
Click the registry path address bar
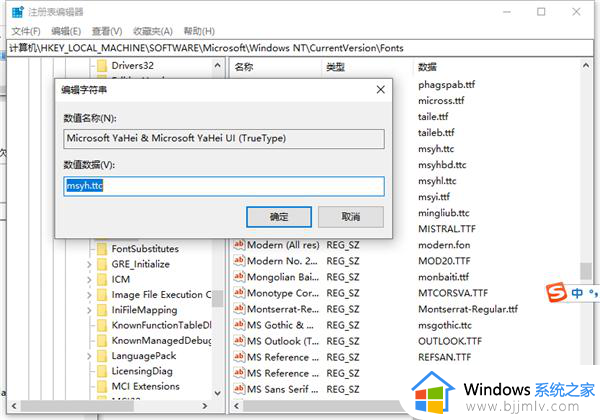(300, 48)
